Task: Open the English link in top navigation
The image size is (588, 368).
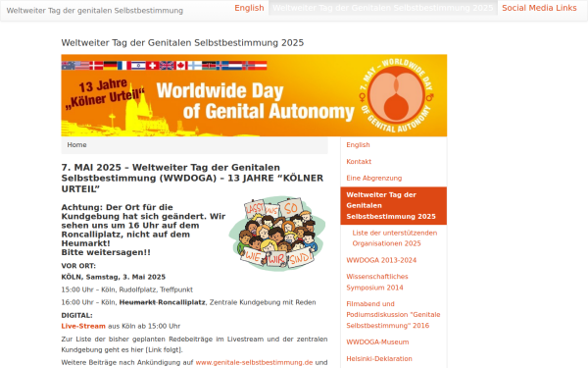Action: tap(249, 8)
